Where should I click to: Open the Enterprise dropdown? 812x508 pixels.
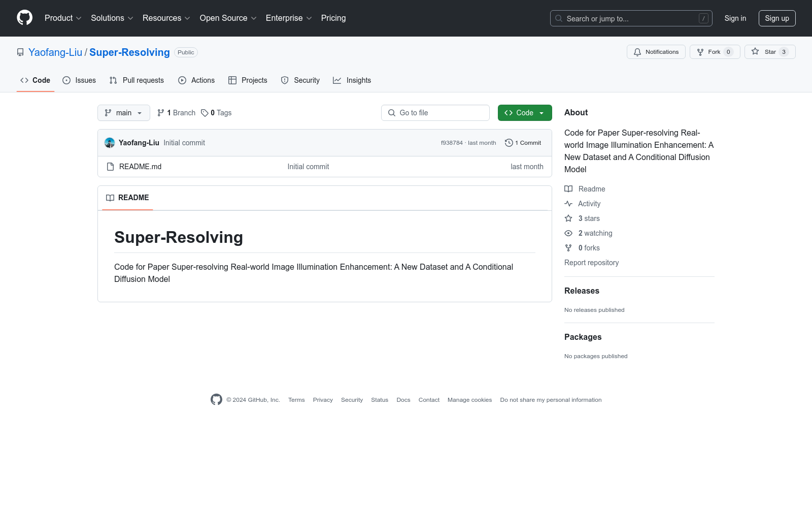[289, 18]
